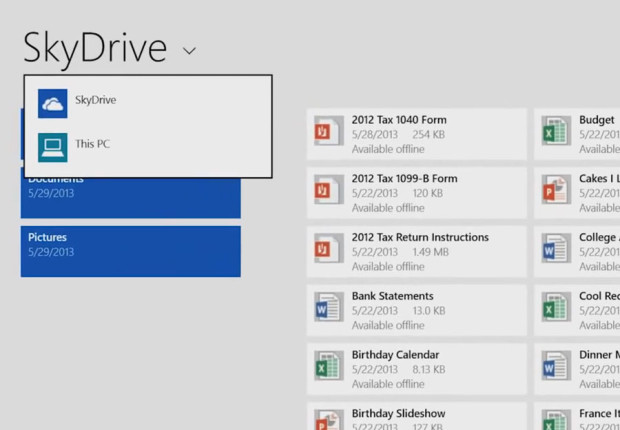Click the 8.13 KB file size text
Screen dimensions: 620x430
pyautogui.click(x=429, y=369)
